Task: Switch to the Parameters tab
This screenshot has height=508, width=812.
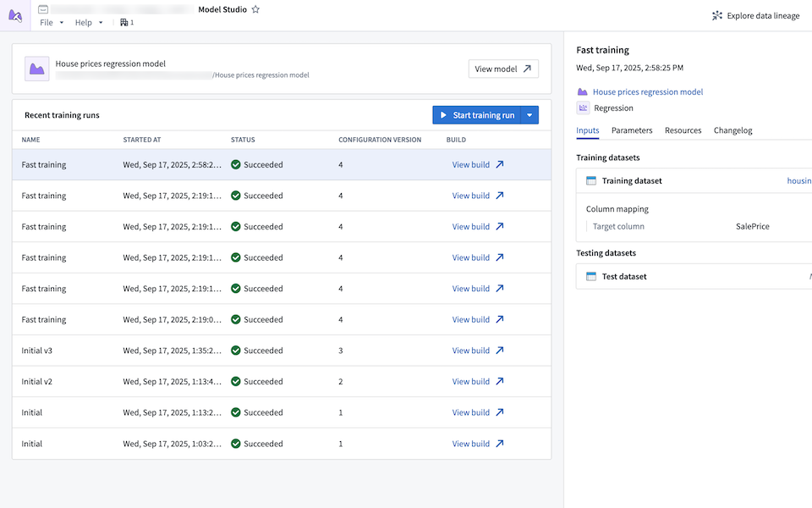Action: pos(632,130)
